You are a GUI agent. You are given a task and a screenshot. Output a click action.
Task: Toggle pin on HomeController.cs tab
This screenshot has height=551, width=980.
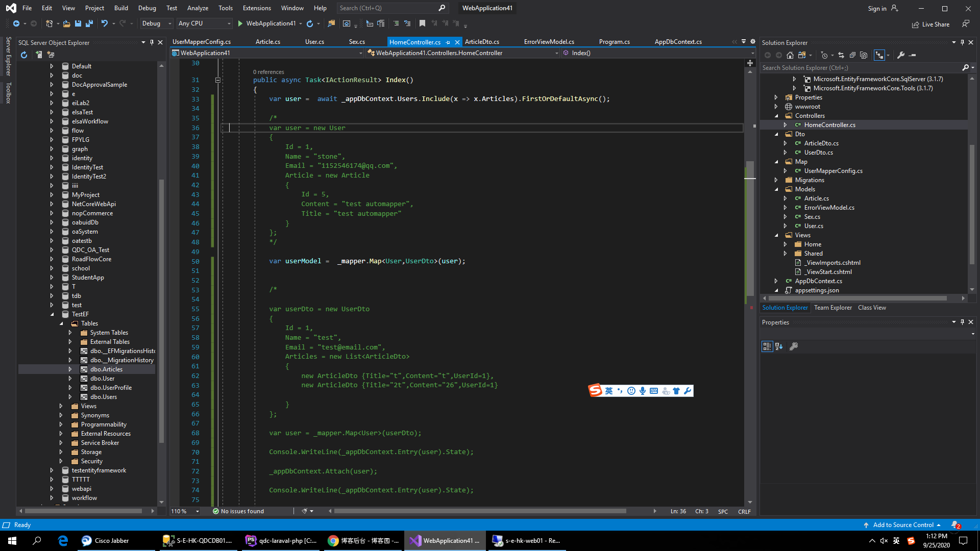click(448, 42)
